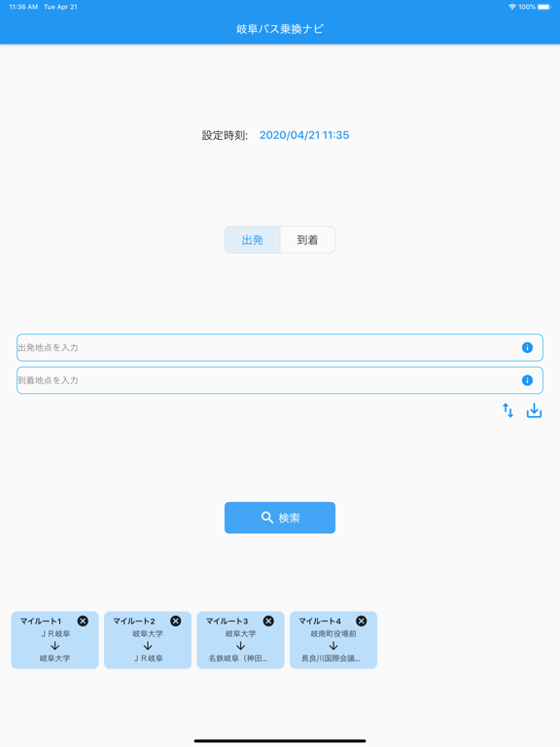Tap info icon in departure point field
Viewport: 560px width, 747px height.
527,347
